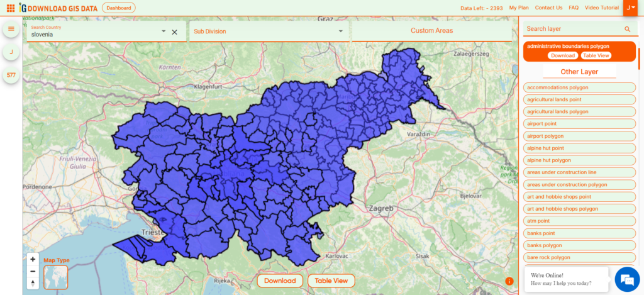
Task: Click Data Left - 2393 text
Action: pyautogui.click(x=481, y=8)
